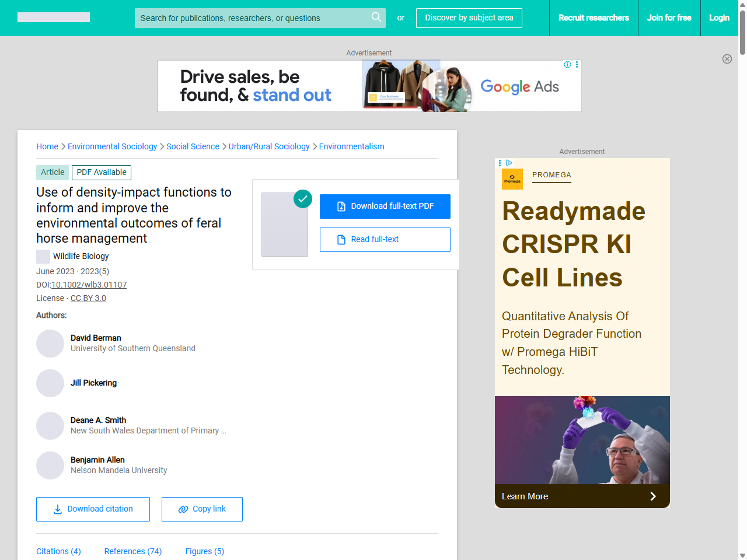Open the PDF preview thumbnail

[x=285, y=225]
